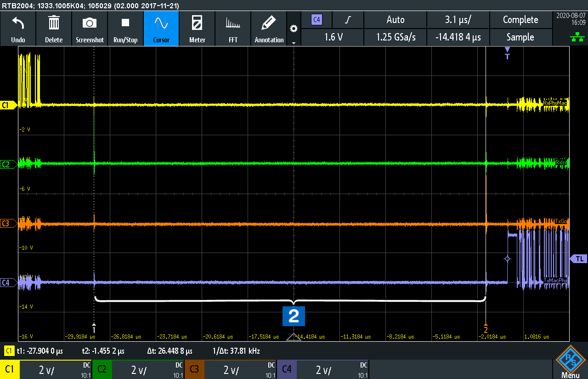This screenshot has width=588, height=379.
Task: Select the C4 trigger source box
Action: [317, 20]
